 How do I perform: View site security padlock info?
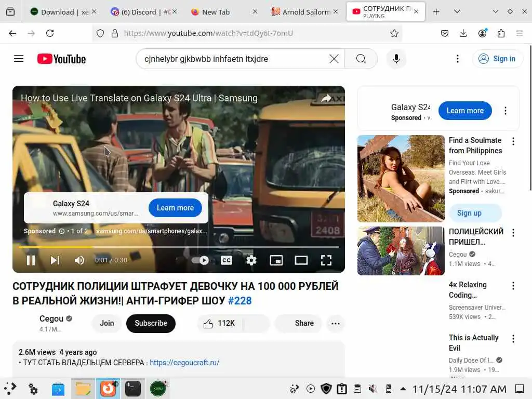coord(115,33)
